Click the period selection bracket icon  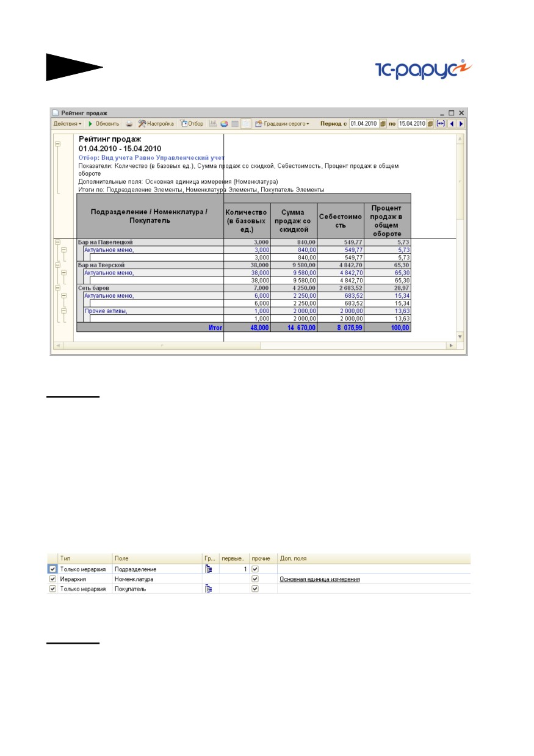pyautogui.click(x=440, y=123)
